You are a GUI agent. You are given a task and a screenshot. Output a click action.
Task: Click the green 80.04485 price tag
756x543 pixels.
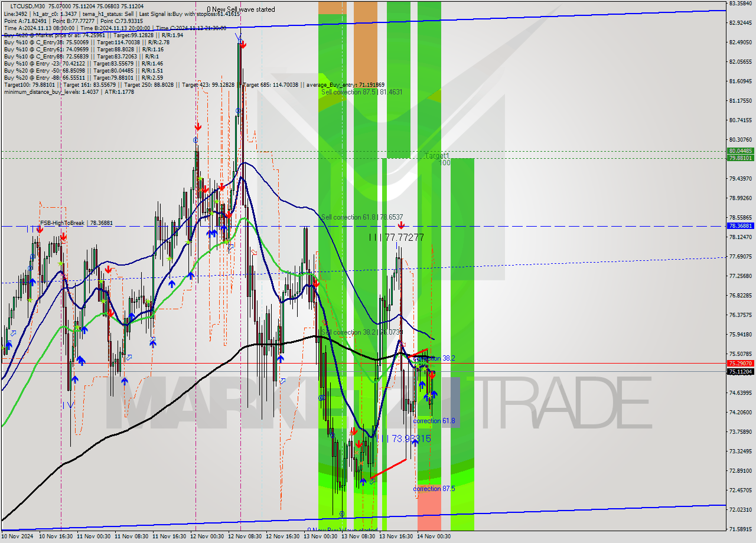click(741, 151)
